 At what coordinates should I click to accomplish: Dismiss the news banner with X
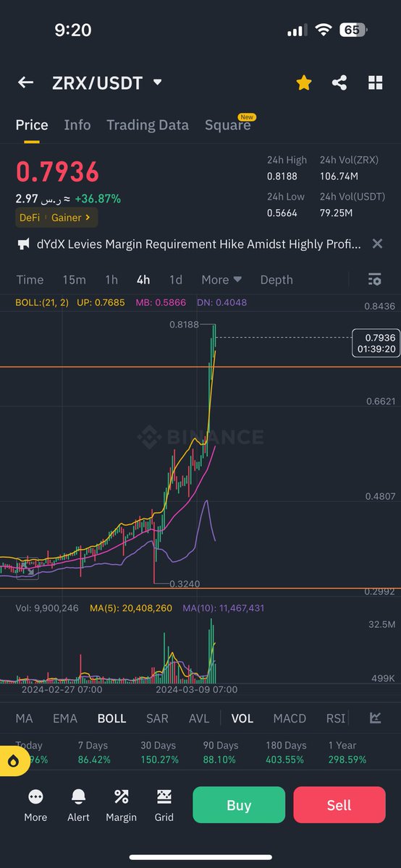point(377,244)
